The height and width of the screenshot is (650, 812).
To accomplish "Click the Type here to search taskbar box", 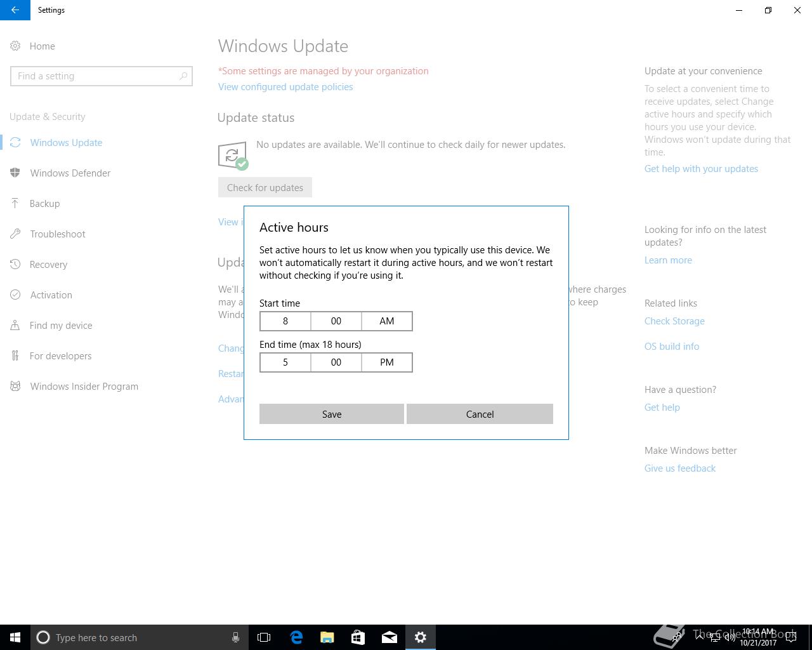I will pyautogui.click(x=140, y=637).
